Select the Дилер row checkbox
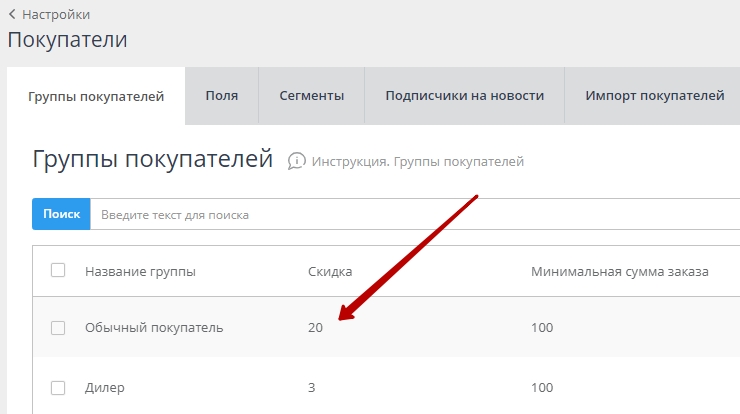Image resolution: width=740 pixels, height=414 pixels. click(58, 388)
